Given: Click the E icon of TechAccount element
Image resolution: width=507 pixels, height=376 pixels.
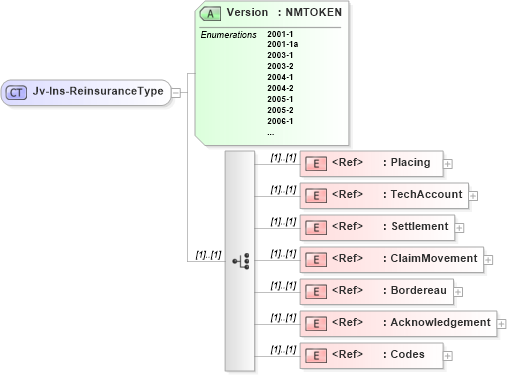Looking at the screenshot, I should (316, 196).
